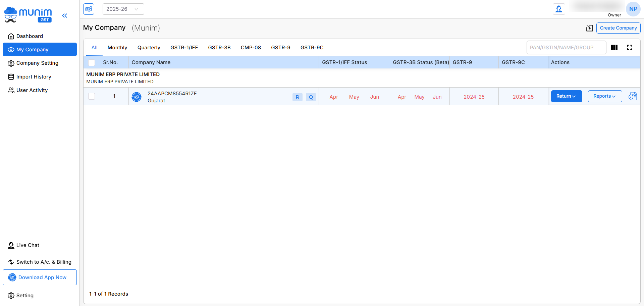Viewport: 644px width, 306px height.
Task: Open Live Chat in the sidebar
Action: [x=40, y=245]
